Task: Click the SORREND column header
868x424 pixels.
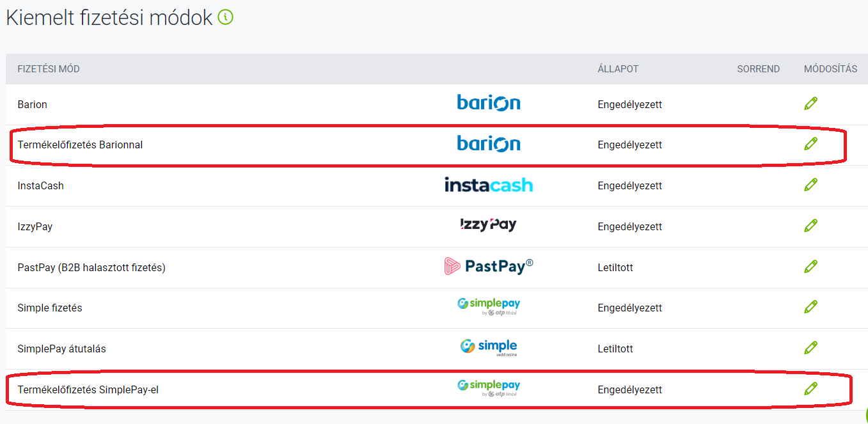Action: click(x=759, y=69)
